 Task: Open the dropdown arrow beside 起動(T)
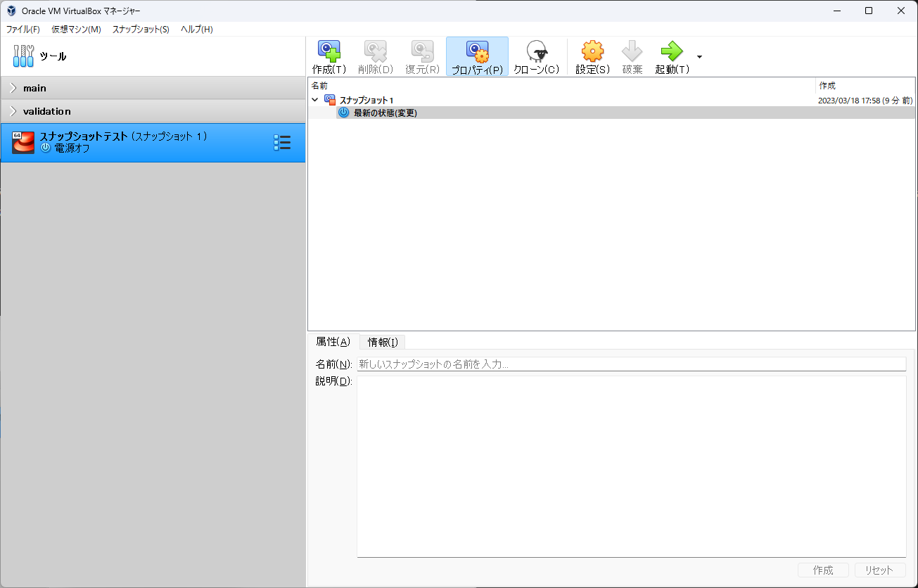[x=699, y=56]
